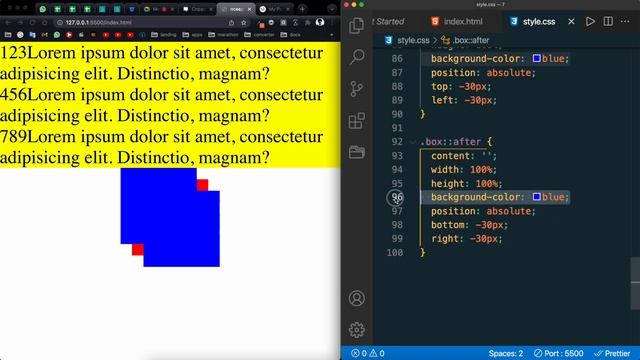Open the Source Control view
Image resolution: width=640 pixels, height=360 pixels.
click(x=357, y=89)
